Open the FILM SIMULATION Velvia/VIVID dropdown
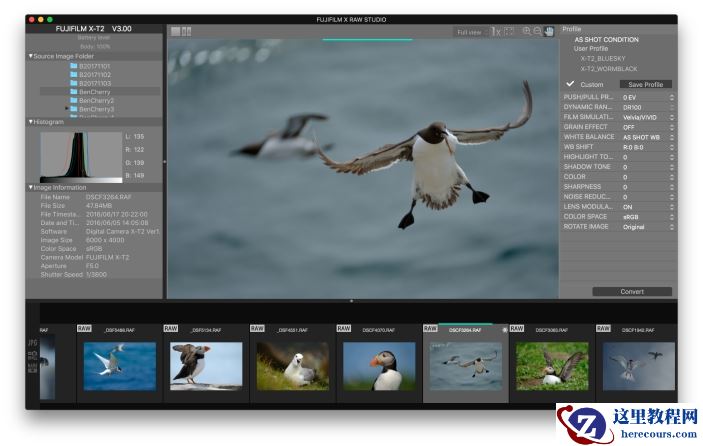The height and width of the screenshot is (446, 703). pyautogui.click(x=647, y=117)
